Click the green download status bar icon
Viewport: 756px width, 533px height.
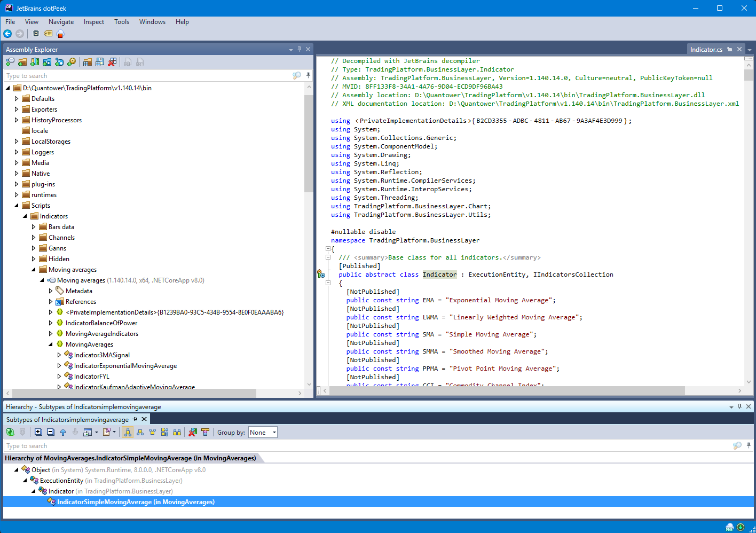click(741, 527)
